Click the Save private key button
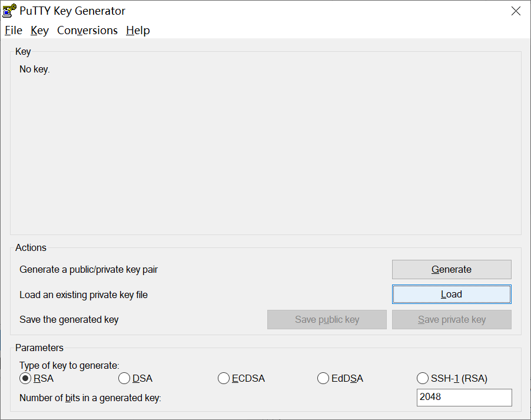531x420 pixels. click(x=452, y=319)
